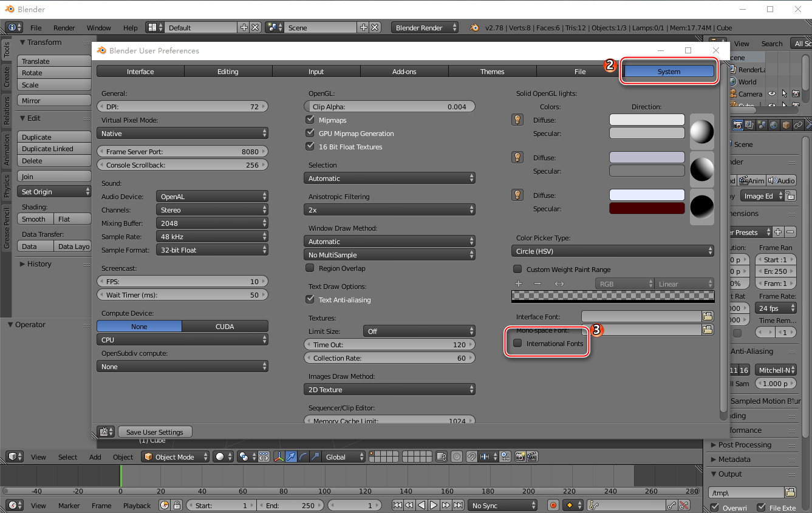
Task: Click the third light's dark red Specular swatch
Action: click(647, 208)
